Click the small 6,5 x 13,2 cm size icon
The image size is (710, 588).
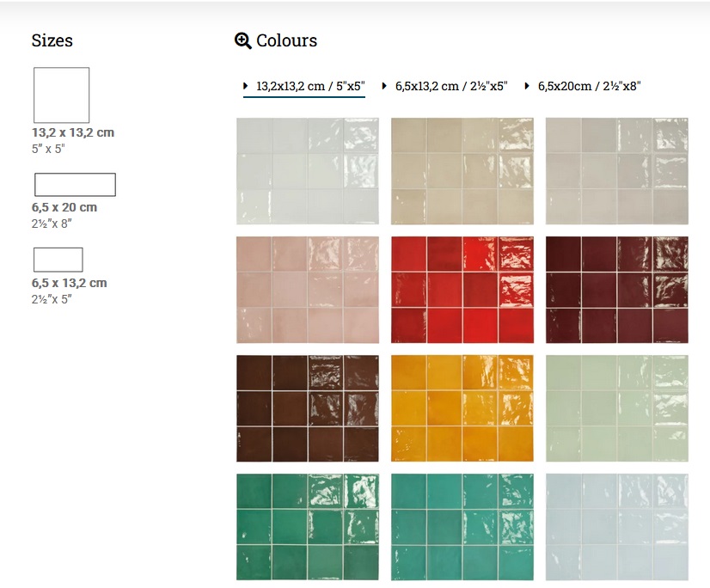58,260
